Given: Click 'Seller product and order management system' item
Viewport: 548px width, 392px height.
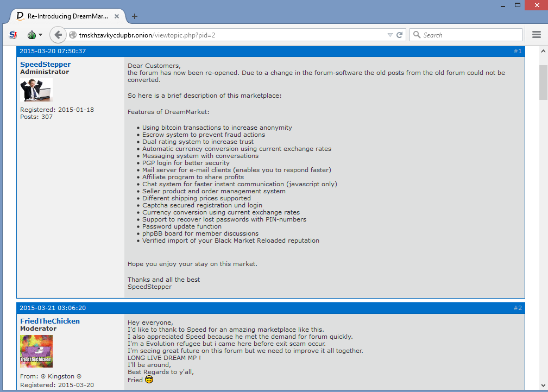Looking at the screenshot, I should click(214, 191).
